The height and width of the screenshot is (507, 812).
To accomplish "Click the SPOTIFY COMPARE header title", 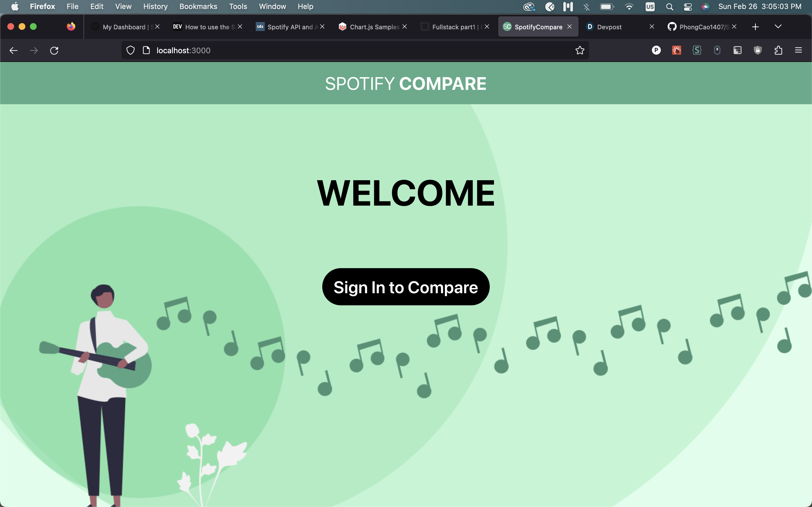I will 406,83.
